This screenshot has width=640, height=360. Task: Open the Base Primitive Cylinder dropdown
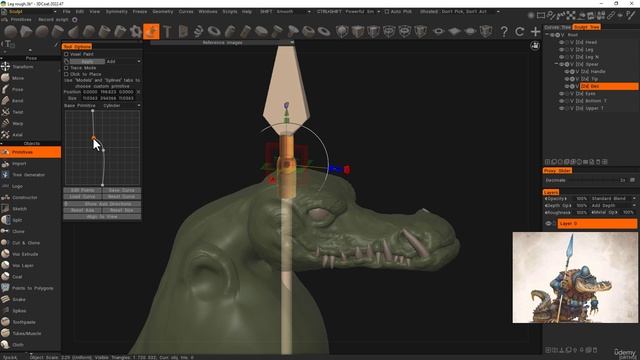122,105
